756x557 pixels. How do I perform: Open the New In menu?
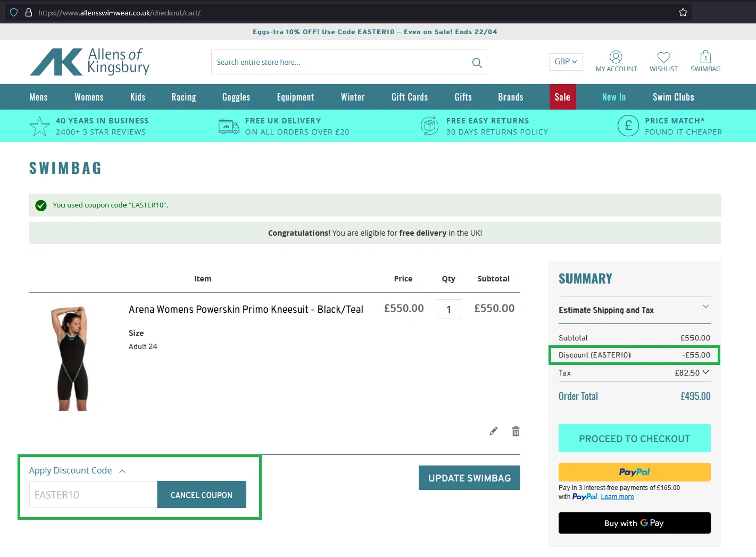coord(614,97)
